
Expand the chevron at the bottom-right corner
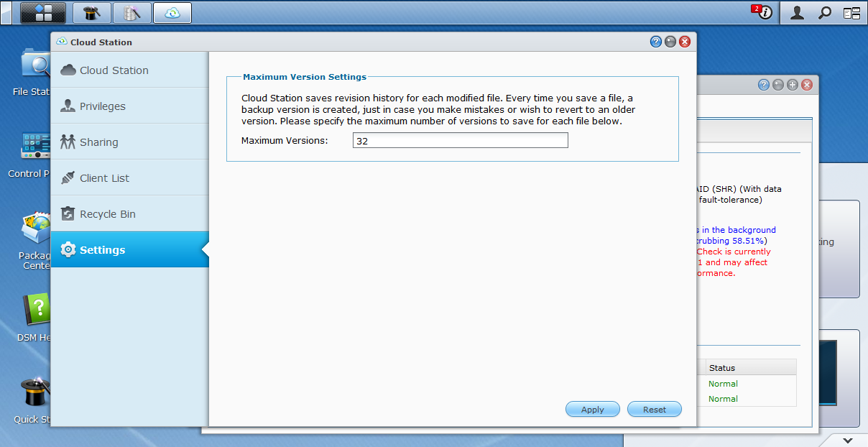pyautogui.click(x=848, y=440)
